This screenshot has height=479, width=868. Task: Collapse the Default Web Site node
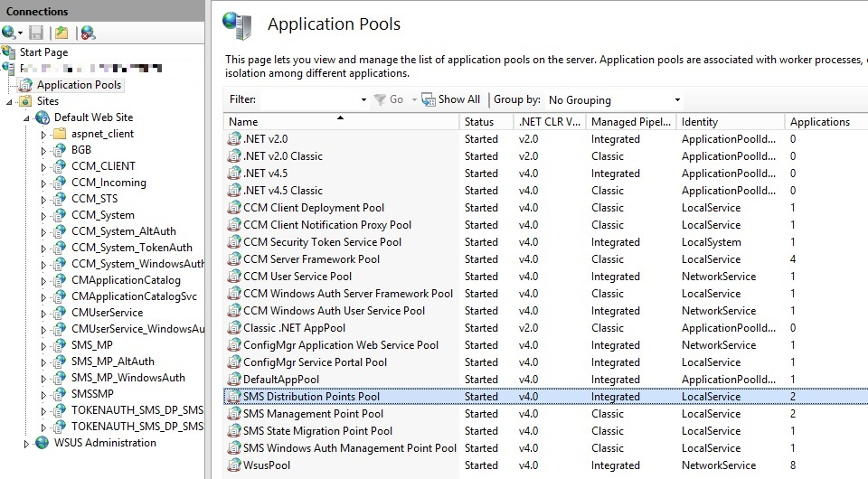[x=26, y=117]
